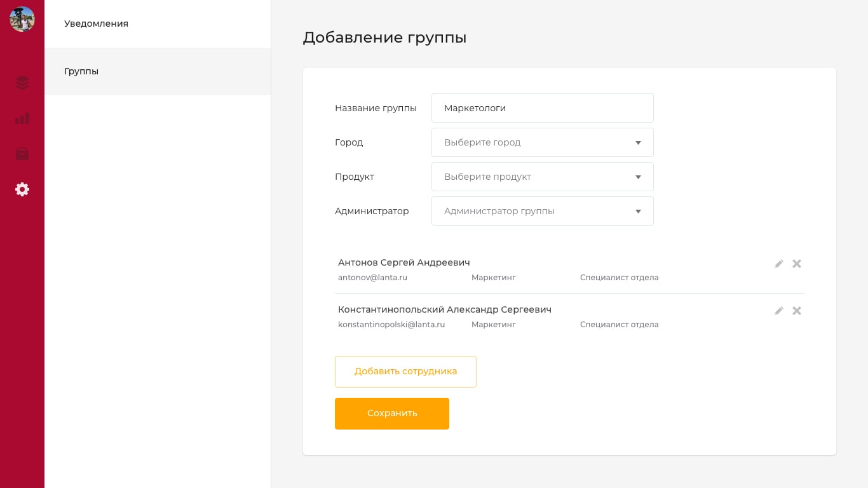Remove Константинопольский Александр Сергеевич using X icon

[x=797, y=311]
